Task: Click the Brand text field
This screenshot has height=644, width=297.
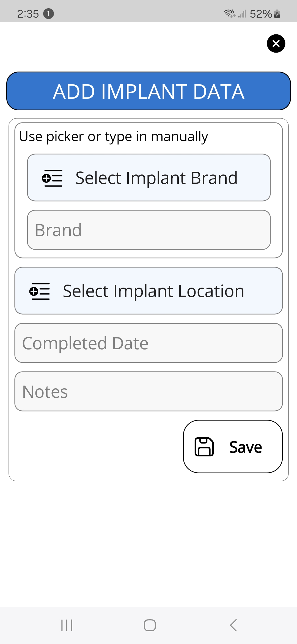Action: coord(149,230)
